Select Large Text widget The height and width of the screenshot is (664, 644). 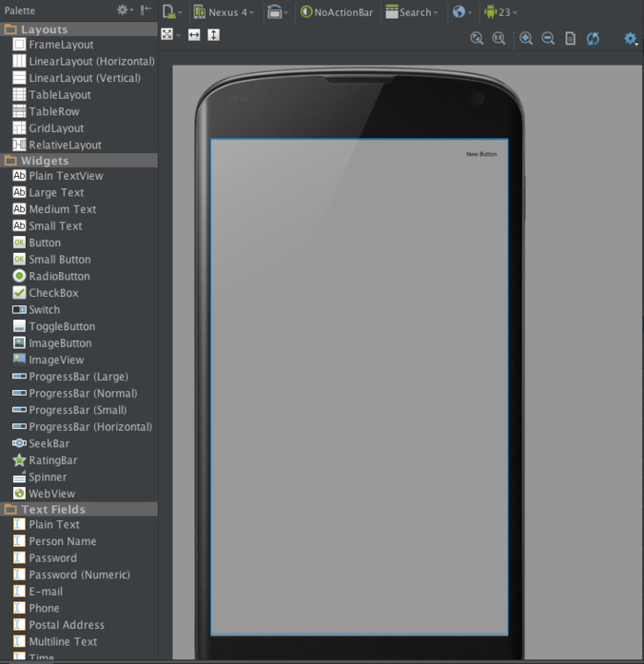(78, 192)
